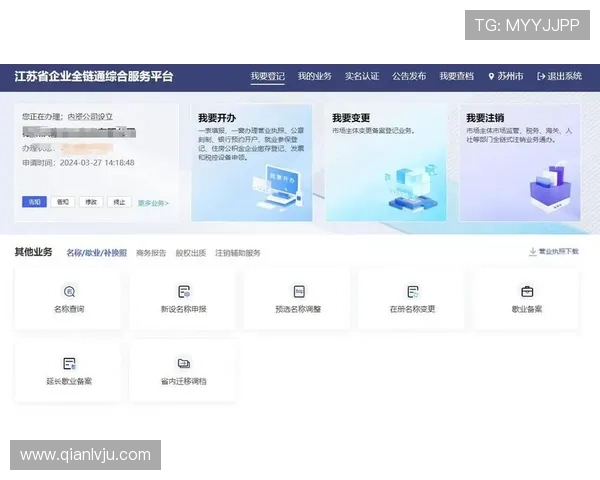The width and height of the screenshot is (600, 480).
Task: Switch to the 我要登记 nav tab
Action: click(x=267, y=76)
